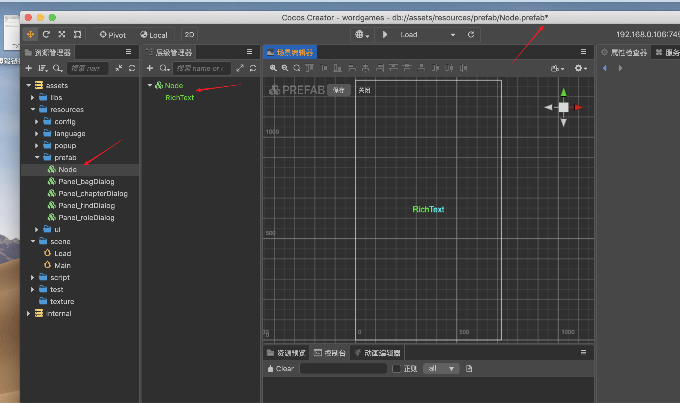Click the Clear console button
The height and width of the screenshot is (404, 680).
[x=280, y=369]
